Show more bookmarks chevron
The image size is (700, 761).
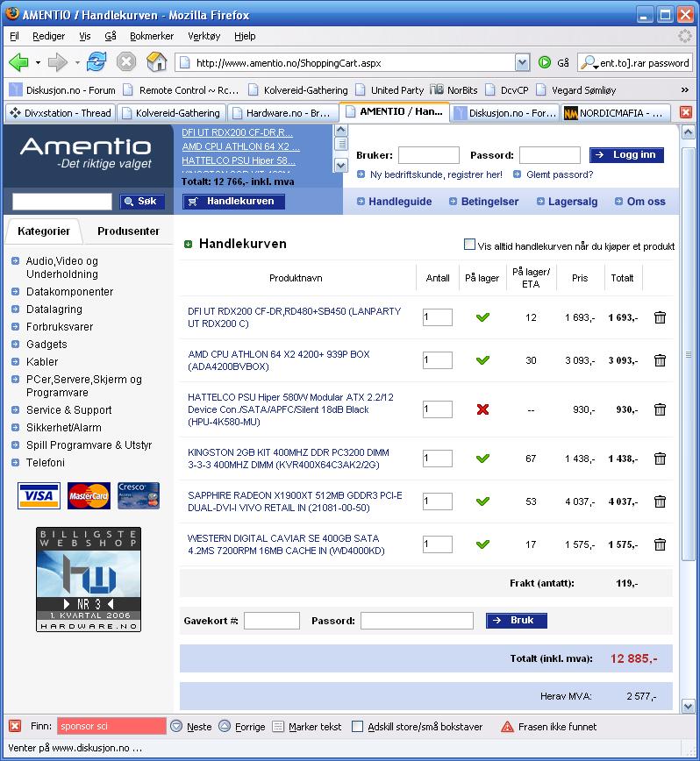[684, 89]
